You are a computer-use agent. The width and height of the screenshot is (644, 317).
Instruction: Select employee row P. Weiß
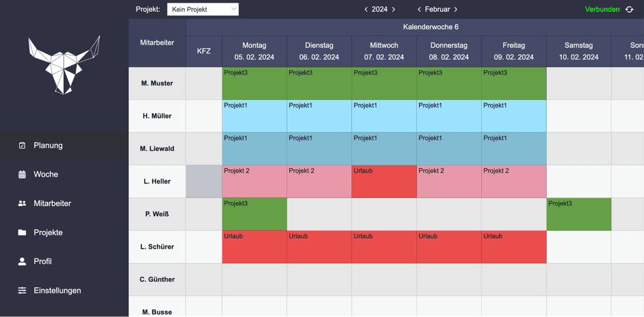[157, 214]
